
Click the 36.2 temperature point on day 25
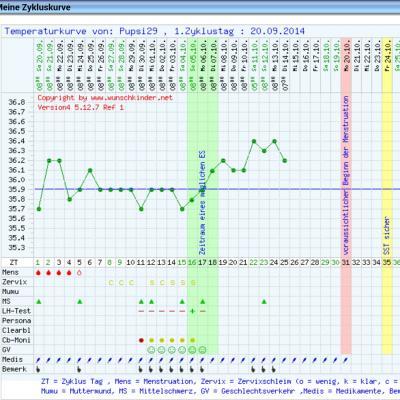pos(285,160)
